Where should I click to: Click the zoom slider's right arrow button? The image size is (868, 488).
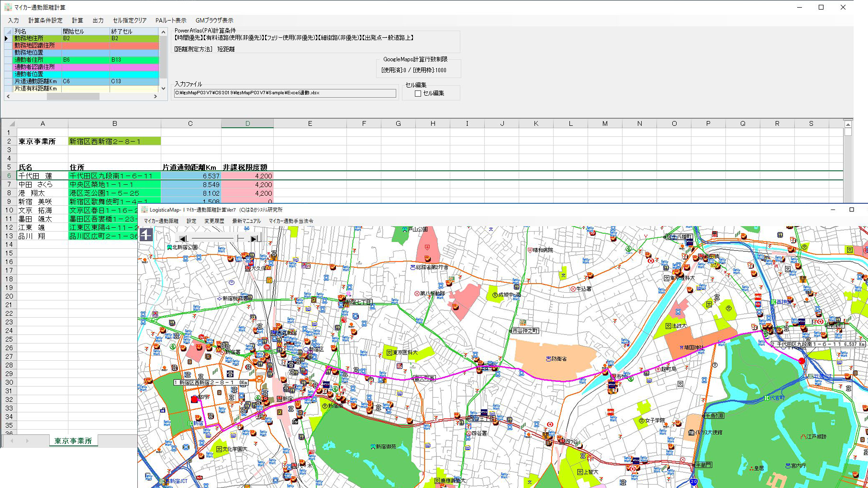(x=254, y=238)
